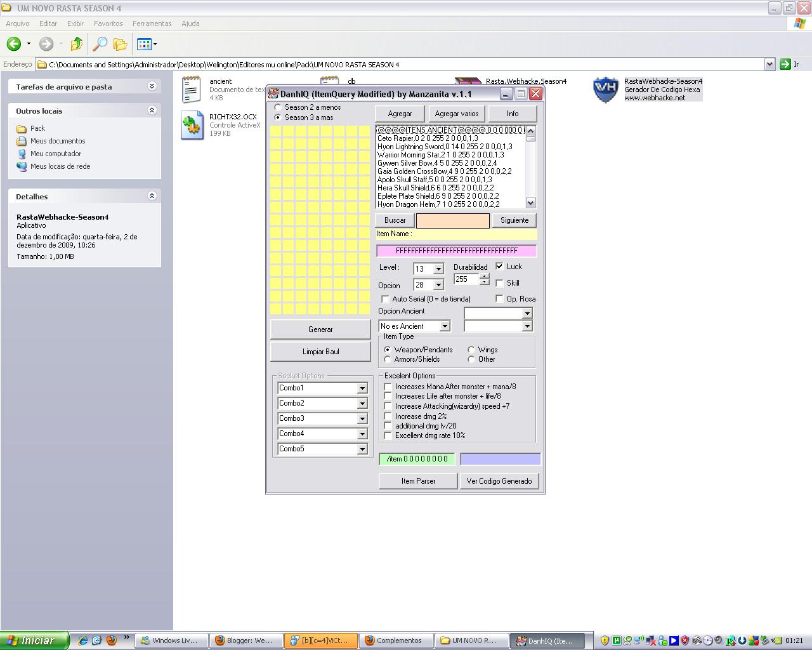812x650 pixels.
Task: Go up one folder level icon
Action: [77, 44]
